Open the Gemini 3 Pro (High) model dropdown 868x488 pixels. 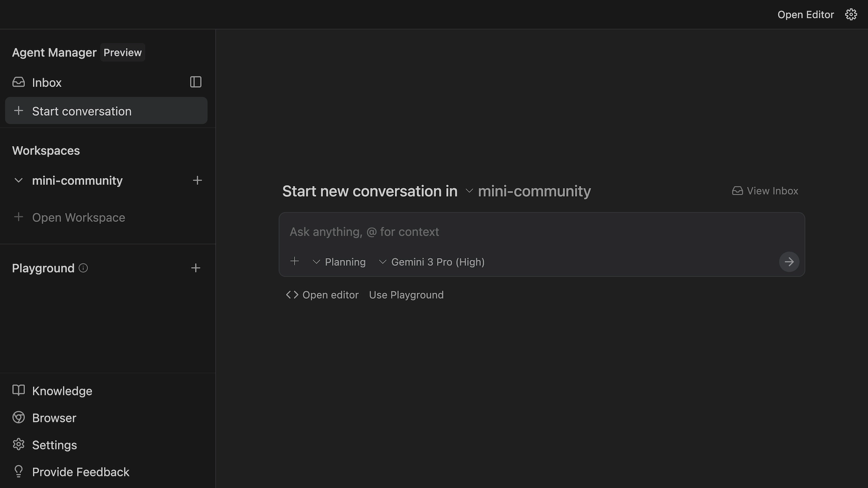click(432, 262)
